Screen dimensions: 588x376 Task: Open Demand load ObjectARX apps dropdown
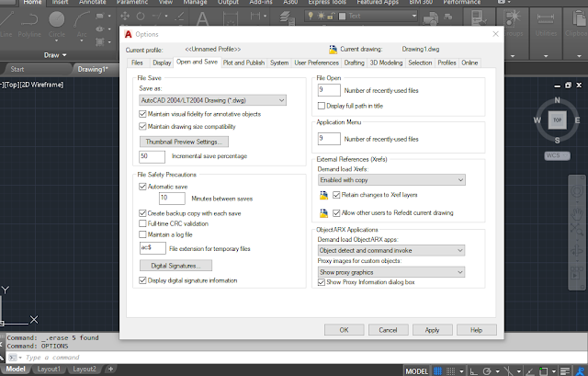(391, 250)
